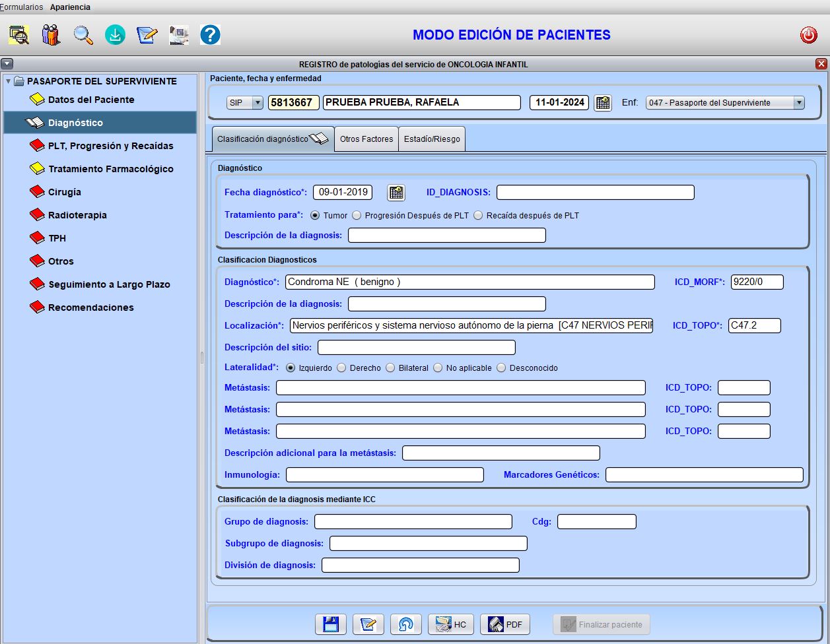Click the teal download arrow icon
Image resolution: width=830 pixels, height=644 pixels.
[x=115, y=35]
